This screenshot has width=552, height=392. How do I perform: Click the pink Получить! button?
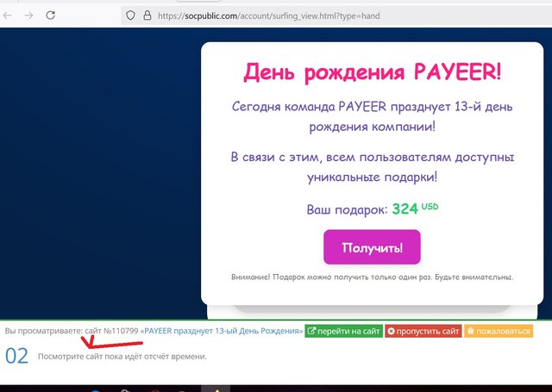coord(372,247)
